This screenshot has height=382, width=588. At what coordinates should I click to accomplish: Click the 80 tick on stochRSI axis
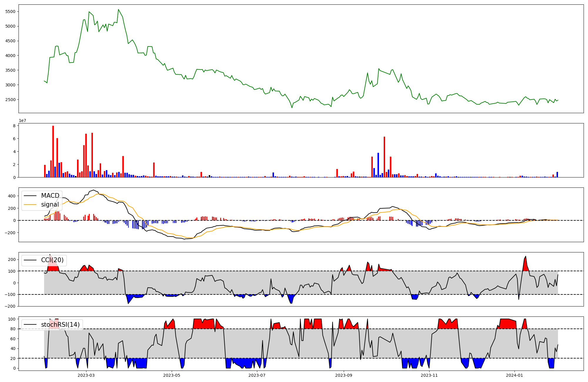[x=13, y=329]
